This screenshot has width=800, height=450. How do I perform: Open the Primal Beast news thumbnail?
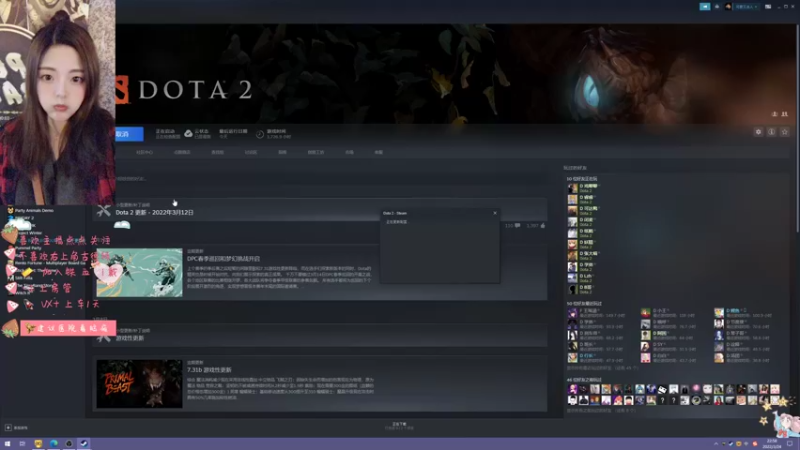[x=139, y=384]
